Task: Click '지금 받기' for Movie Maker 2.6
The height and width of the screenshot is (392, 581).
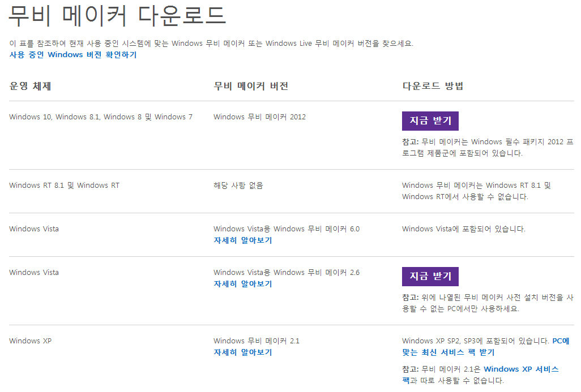Action: click(x=430, y=277)
